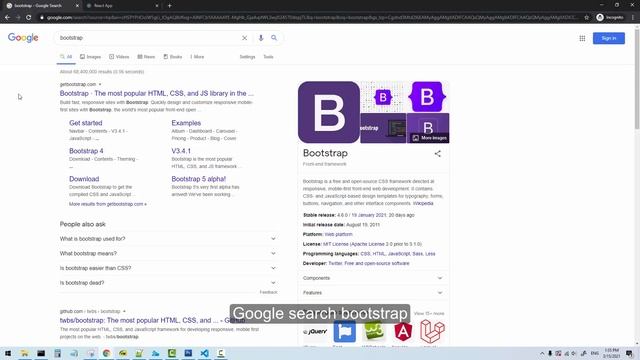Switch to the News search tab
Image resolution: width=640 pixels, height=360 pixels.
146,57
